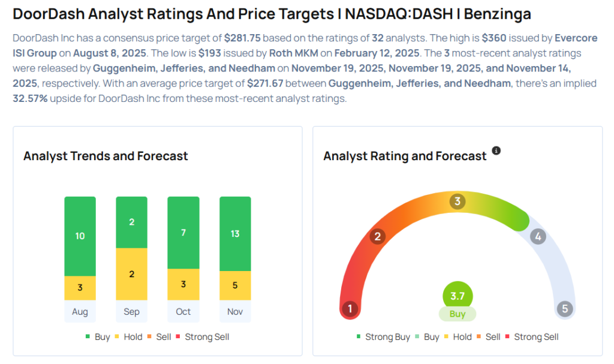614x364 pixels.
Task: Click the info icon beside Analyst Rating title
Action: 496,151
